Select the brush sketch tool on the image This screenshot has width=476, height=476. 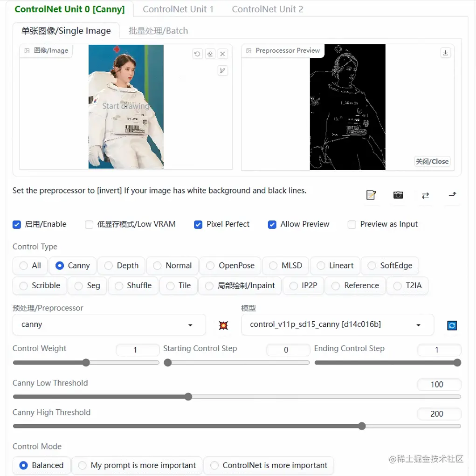[x=223, y=70]
